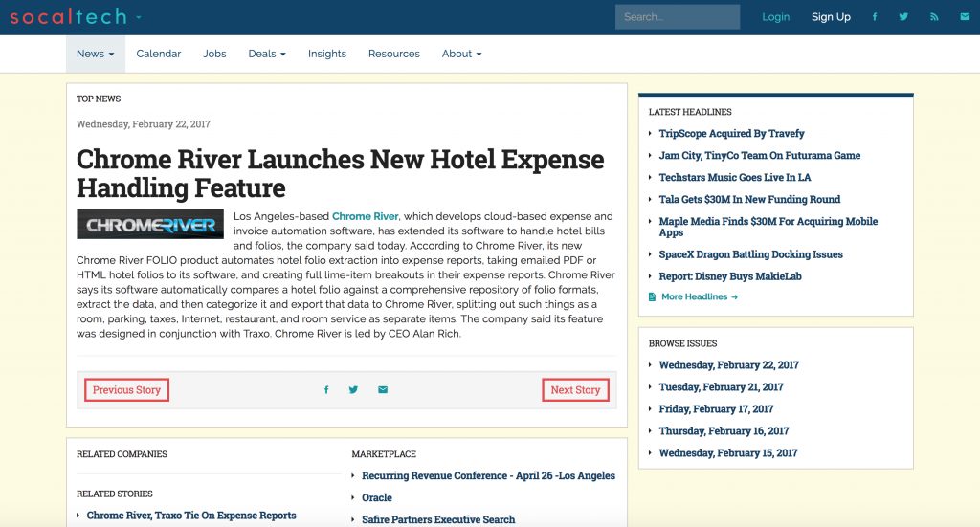Email the story using the envelope icon below the article
Image resolution: width=980 pixels, height=527 pixels.
(x=383, y=390)
